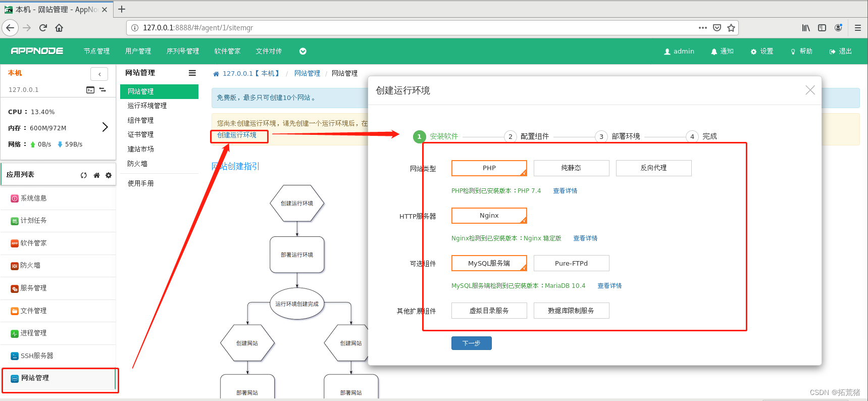Screen dimensions: 868x401
Task: Open 序列号管理 in the top navigation
Action: [x=183, y=51]
